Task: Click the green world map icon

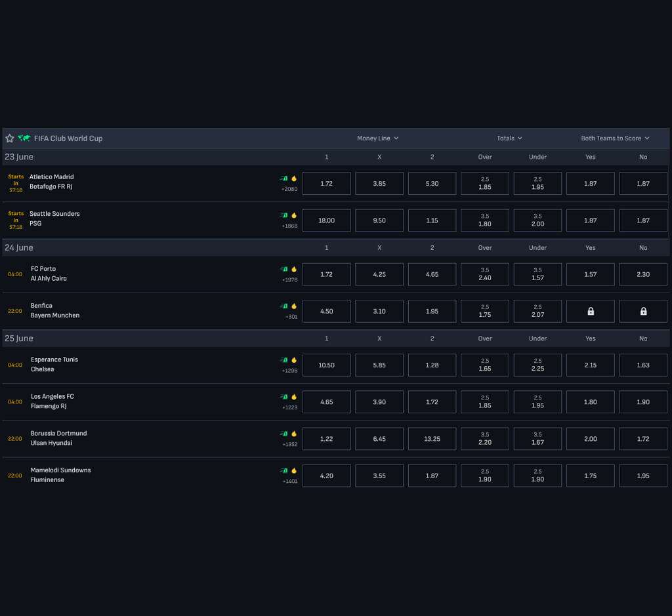Action: [x=24, y=138]
